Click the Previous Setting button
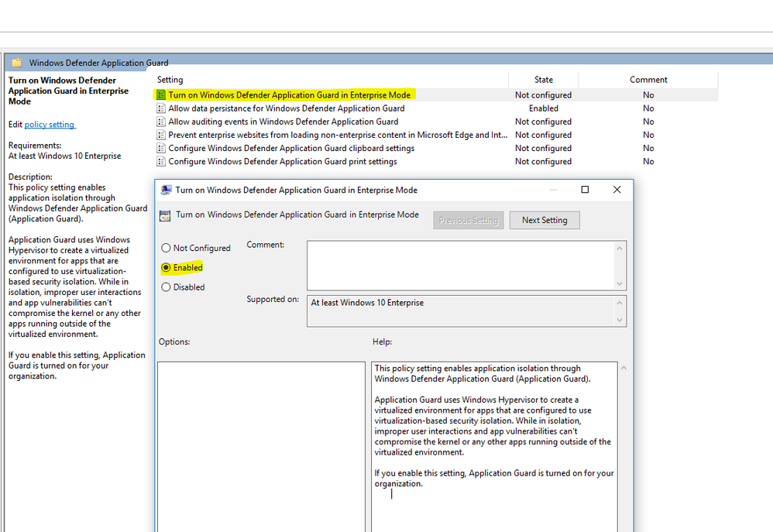Image resolution: width=773 pixels, height=532 pixels. pyautogui.click(x=469, y=221)
